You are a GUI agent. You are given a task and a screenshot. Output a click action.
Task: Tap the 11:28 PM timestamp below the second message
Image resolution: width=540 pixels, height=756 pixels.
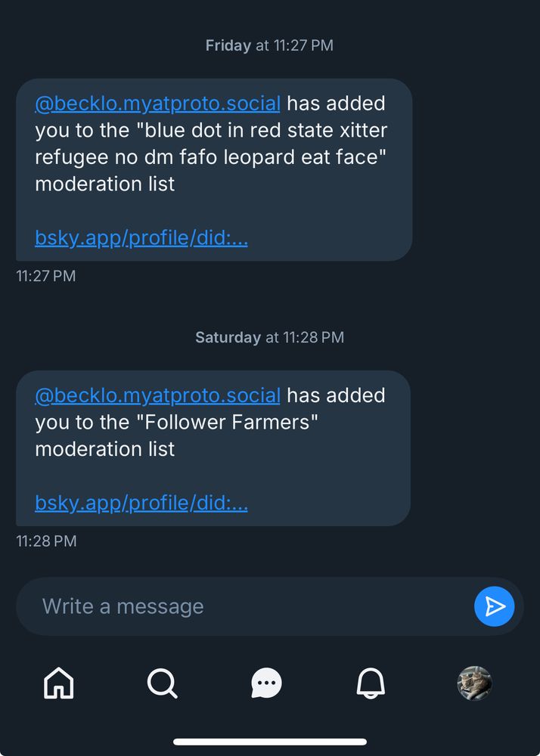pos(46,541)
